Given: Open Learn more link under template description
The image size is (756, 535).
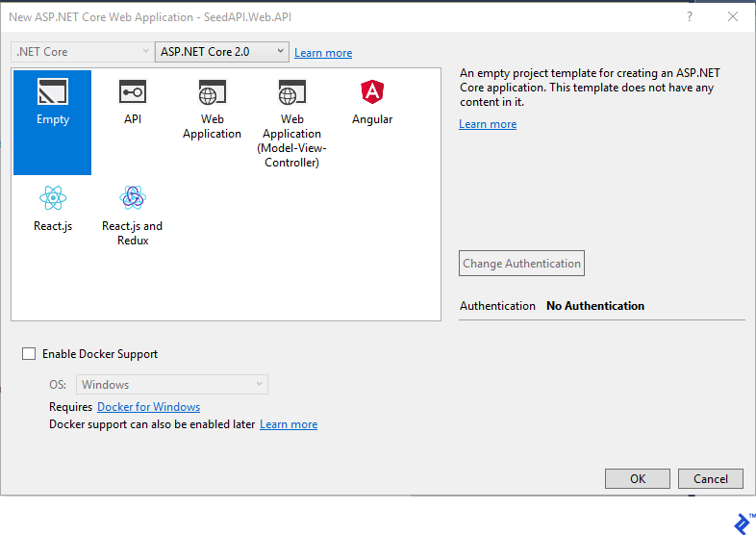Looking at the screenshot, I should [488, 124].
